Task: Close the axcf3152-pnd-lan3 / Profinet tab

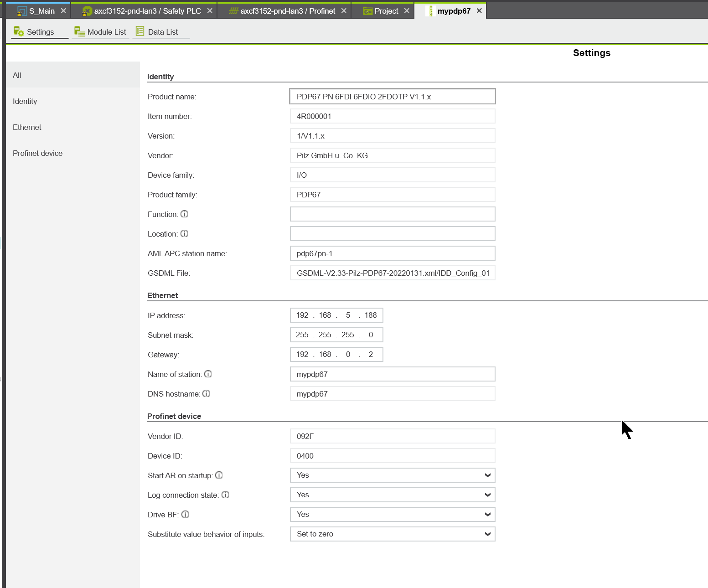Action: pyautogui.click(x=344, y=10)
